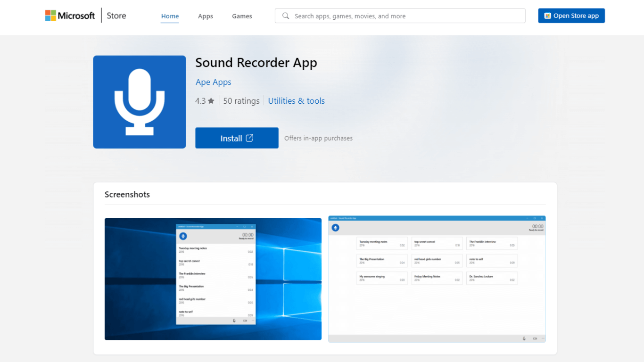
Task: Click the store icon inside Open Store app button
Action: coord(547,16)
